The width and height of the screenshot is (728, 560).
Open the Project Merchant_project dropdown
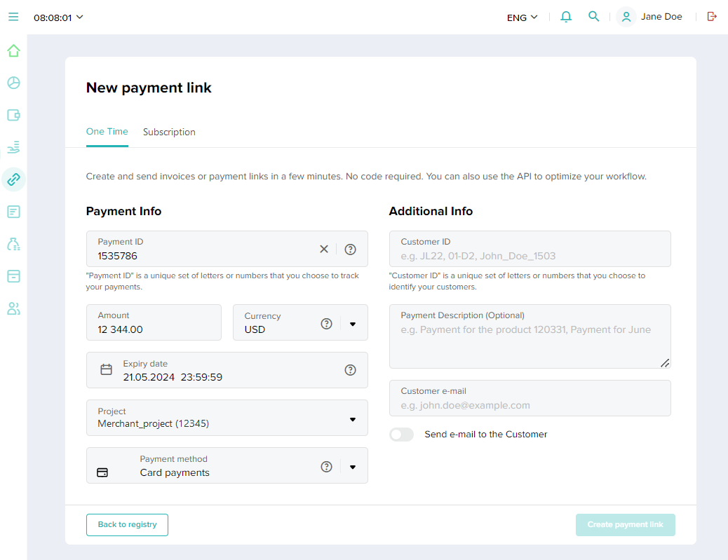[353, 419]
